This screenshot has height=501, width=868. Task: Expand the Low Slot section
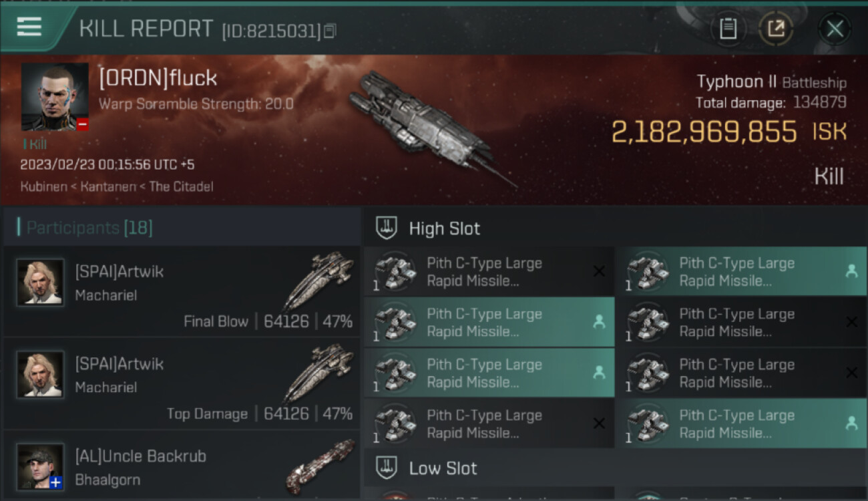[443, 468]
